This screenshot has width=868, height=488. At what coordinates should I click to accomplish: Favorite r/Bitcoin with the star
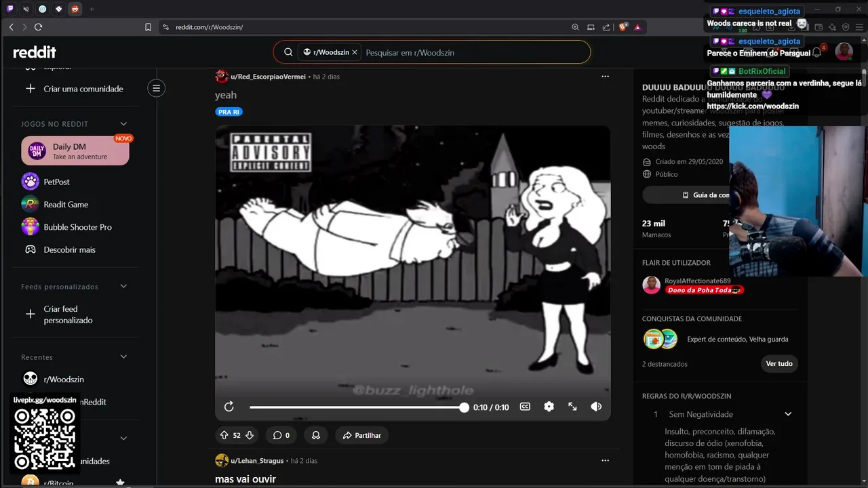[x=120, y=483]
